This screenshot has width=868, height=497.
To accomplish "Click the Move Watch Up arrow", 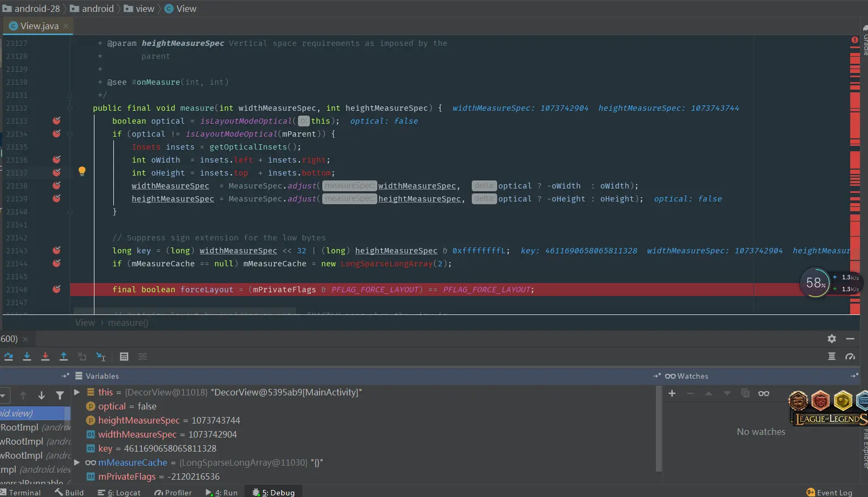I will pyautogui.click(x=709, y=393).
